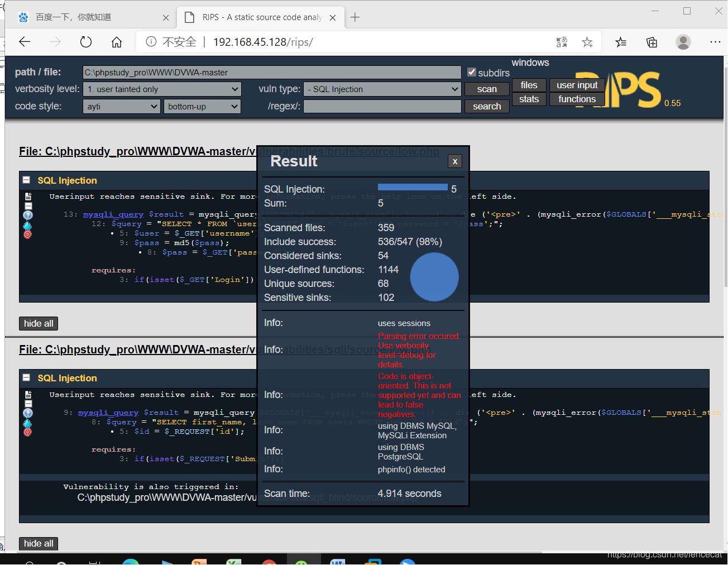
Task: Go back in browser
Action: (x=25, y=42)
